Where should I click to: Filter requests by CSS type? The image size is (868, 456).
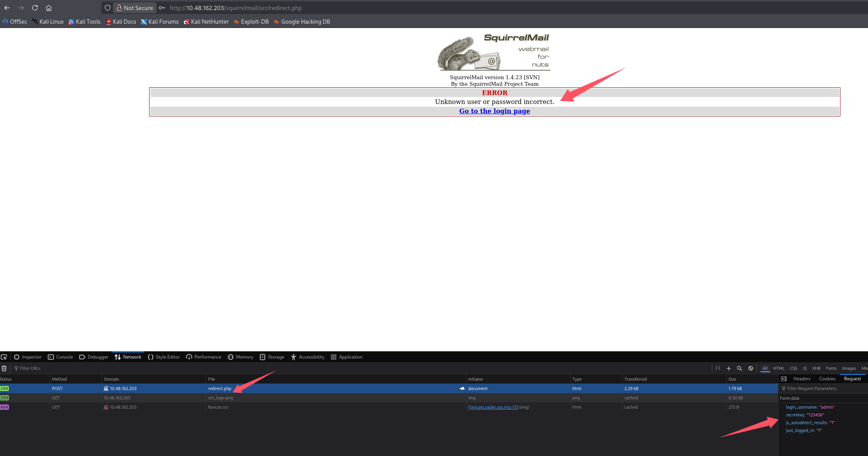793,368
